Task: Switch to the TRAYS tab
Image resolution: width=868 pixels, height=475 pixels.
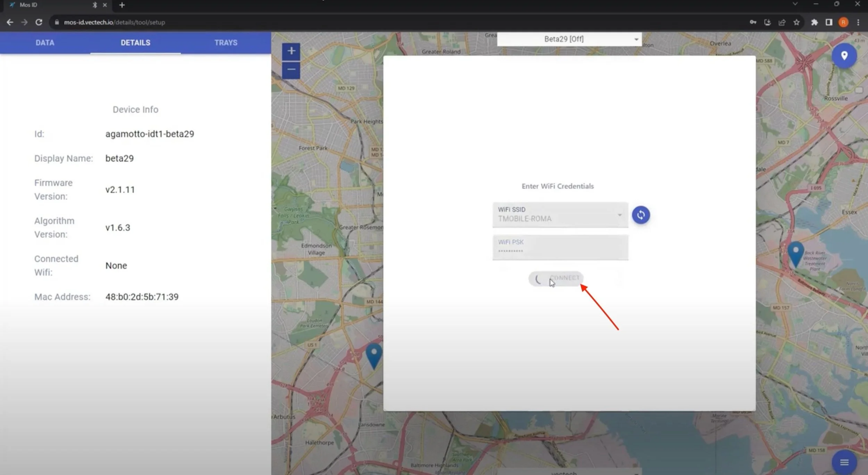Action: [226, 43]
